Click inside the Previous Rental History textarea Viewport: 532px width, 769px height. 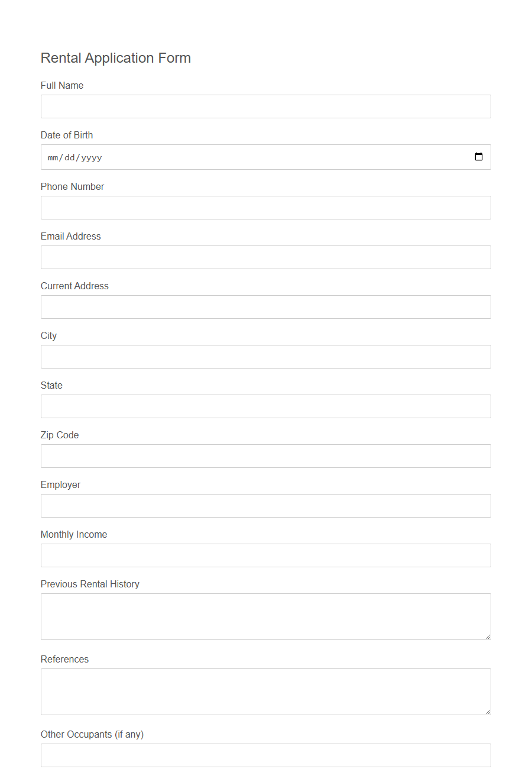pos(265,616)
